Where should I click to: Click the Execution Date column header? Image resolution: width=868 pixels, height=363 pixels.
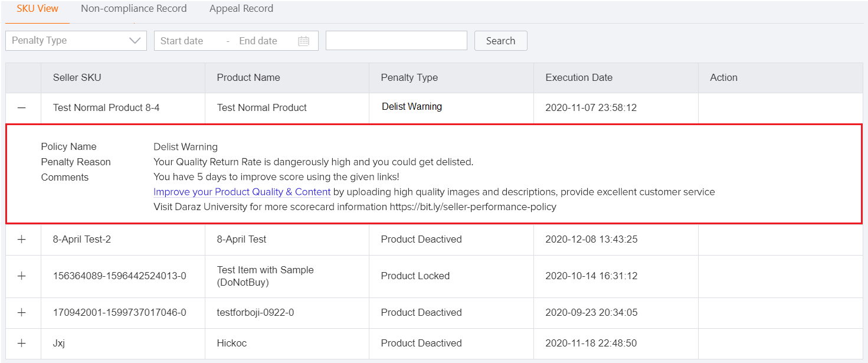[x=578, y=78]
